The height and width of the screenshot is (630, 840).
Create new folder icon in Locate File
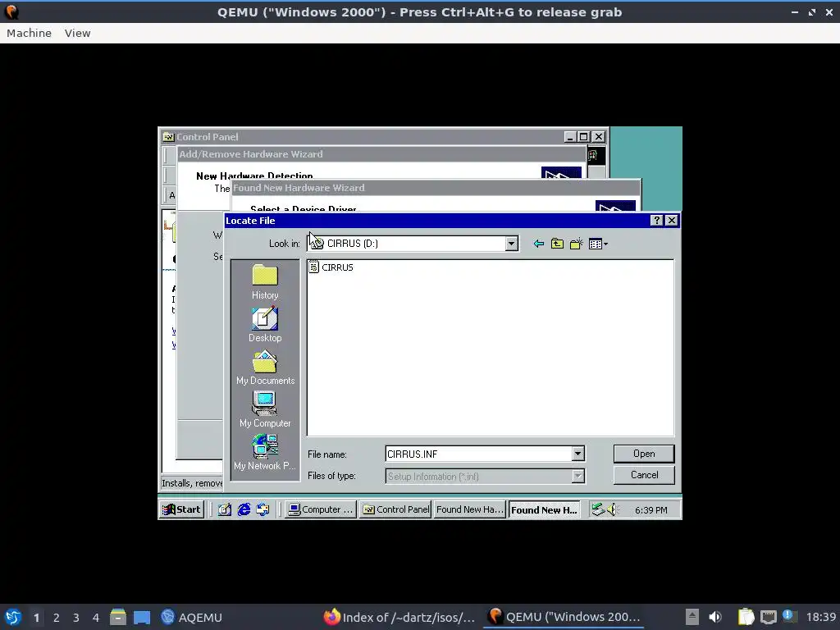point(577,244)
